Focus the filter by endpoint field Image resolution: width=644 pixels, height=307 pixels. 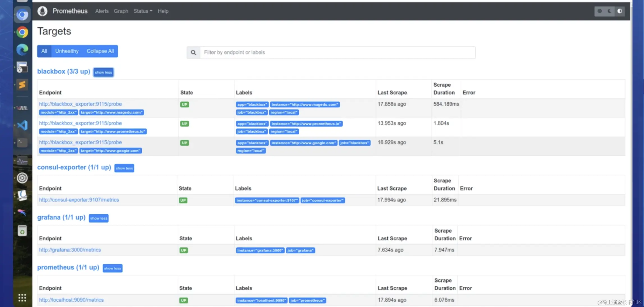[x=337, y=53]
